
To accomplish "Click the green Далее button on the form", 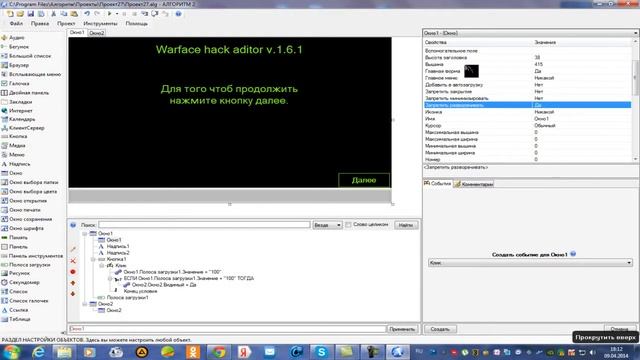I will click(364, 180).
